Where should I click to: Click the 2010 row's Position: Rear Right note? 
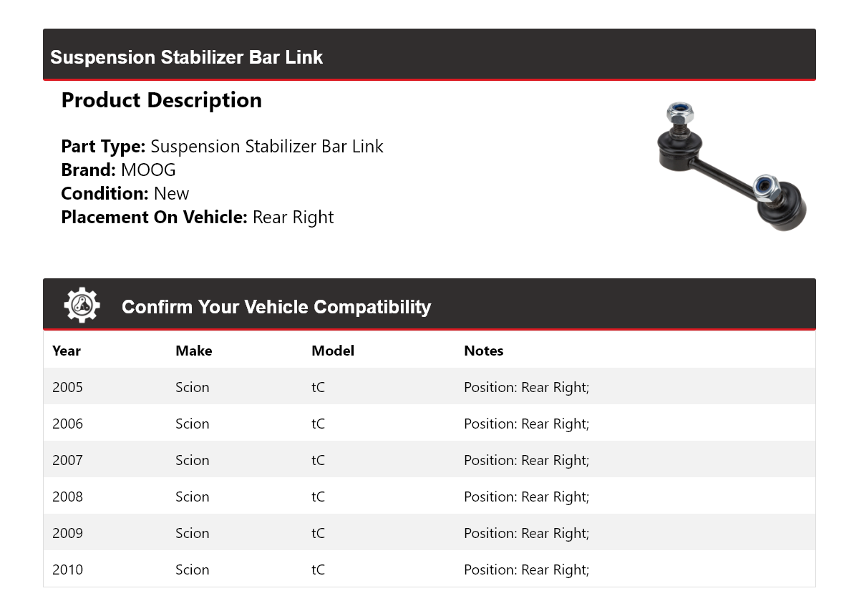click(527, 569)
